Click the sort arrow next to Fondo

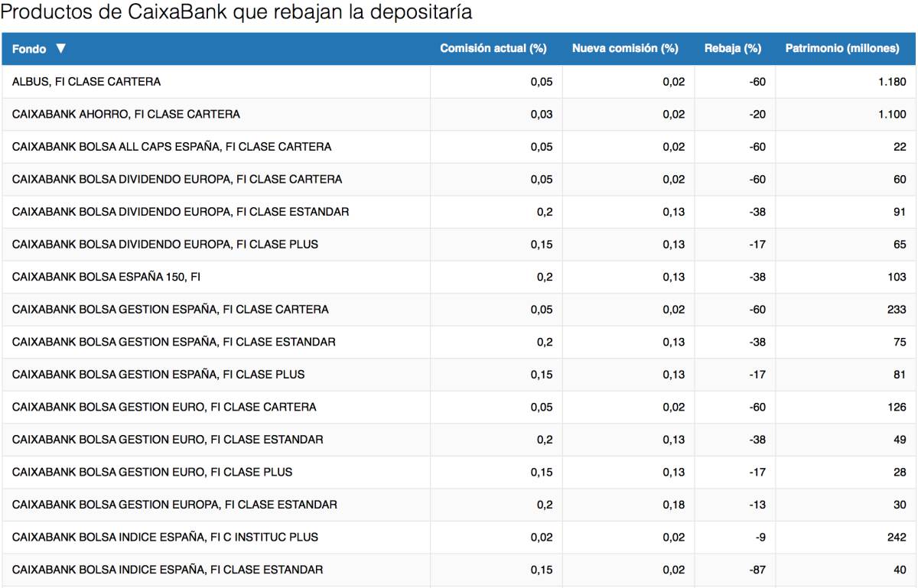tap(61, 49)
